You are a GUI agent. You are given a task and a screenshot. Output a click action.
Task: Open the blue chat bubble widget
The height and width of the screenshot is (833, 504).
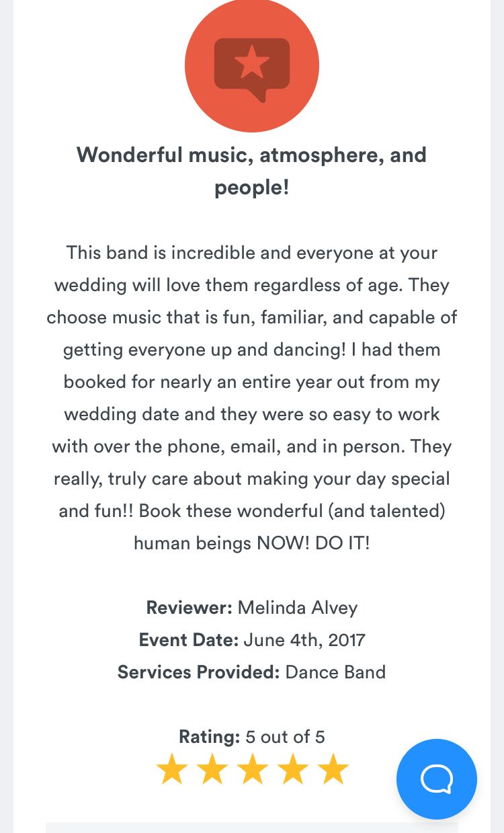click(436, 779)
